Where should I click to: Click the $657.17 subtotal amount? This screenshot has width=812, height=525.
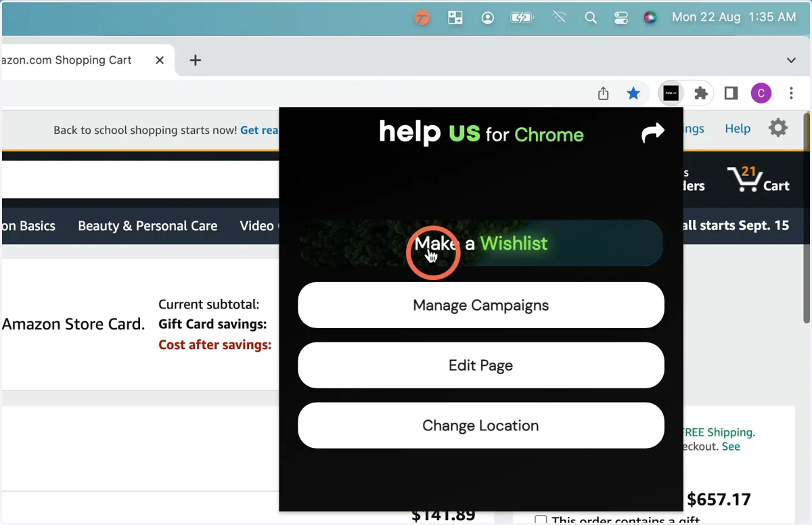[719, 500]
